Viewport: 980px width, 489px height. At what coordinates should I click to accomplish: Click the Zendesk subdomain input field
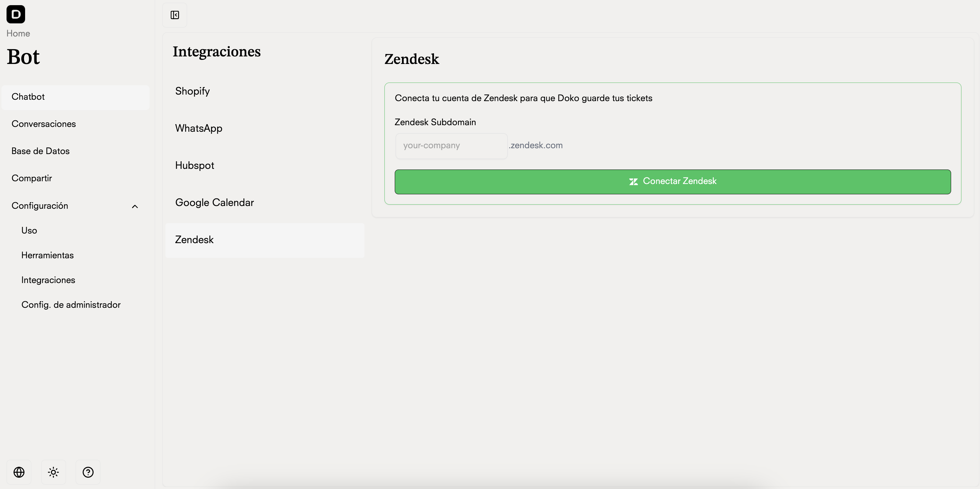click(451, 146)
